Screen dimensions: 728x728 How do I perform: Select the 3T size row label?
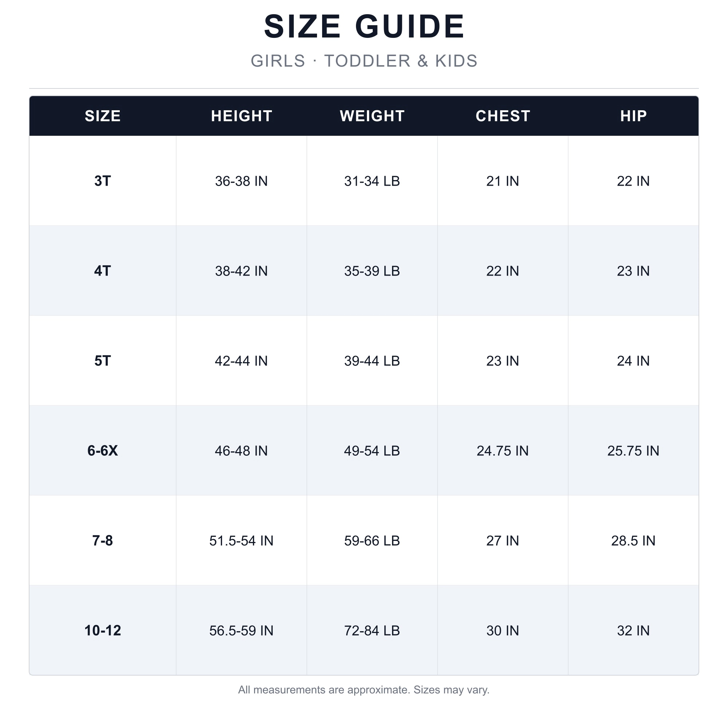point(103,181)
